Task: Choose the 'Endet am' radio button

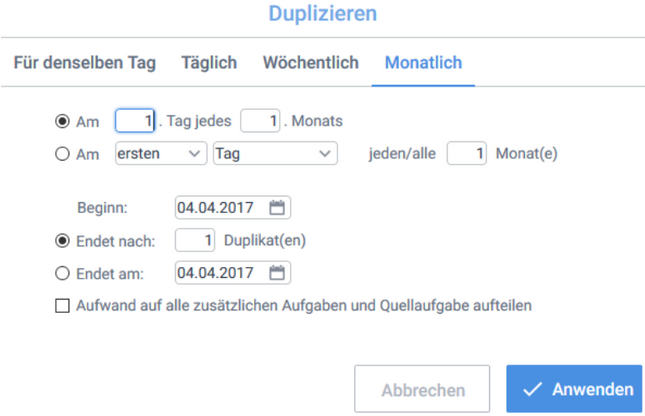Action: click(62, 272)
